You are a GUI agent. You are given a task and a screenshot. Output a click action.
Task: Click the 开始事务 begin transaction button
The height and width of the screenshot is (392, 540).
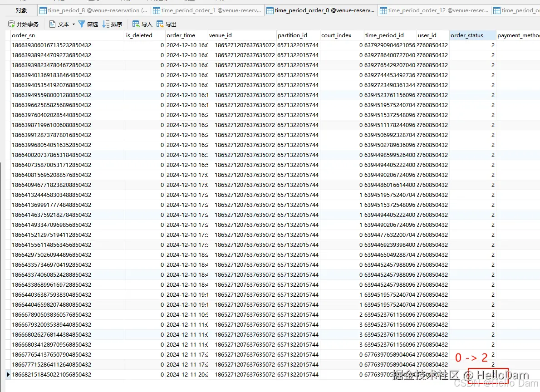pos(23,24)
